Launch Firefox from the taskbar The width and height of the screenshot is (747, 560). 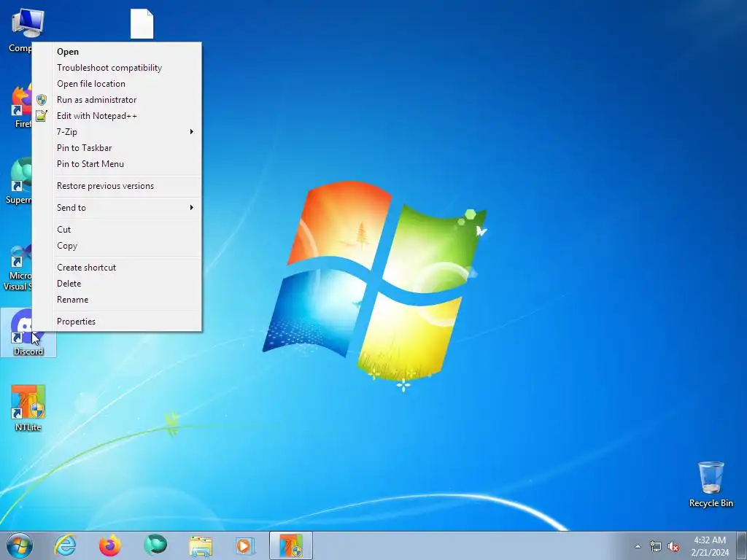[x=110, y=545]
